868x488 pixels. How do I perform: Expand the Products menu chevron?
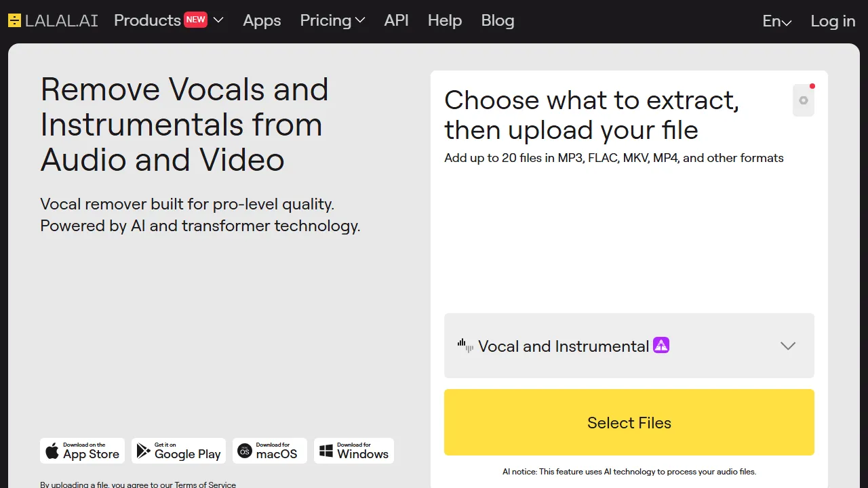pyautogui.click(x=218, y=20)
